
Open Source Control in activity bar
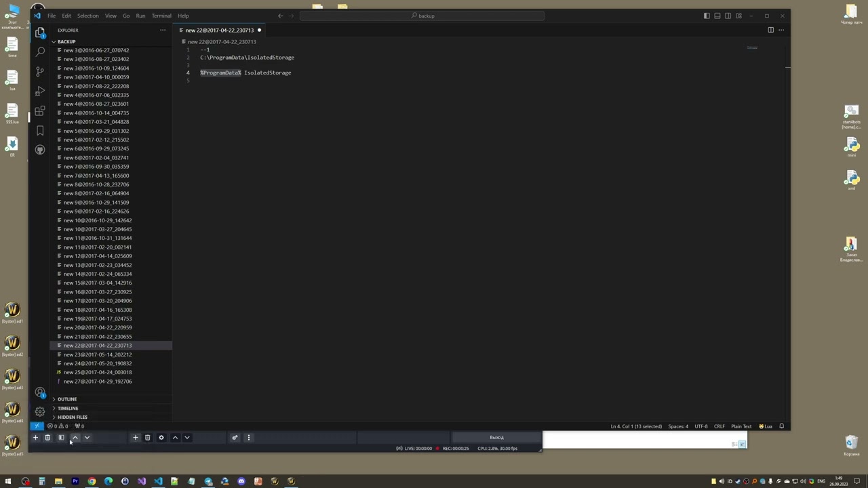[x=40, y=71]
